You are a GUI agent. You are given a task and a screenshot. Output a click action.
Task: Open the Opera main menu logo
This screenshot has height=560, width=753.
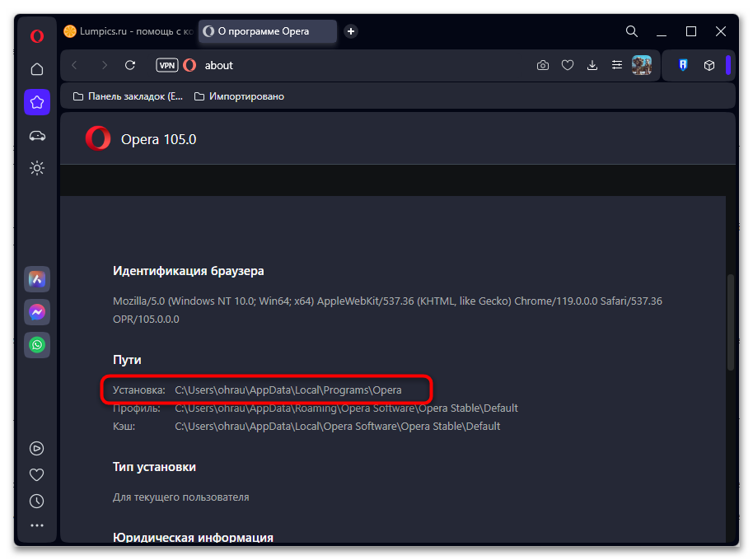tap(37, 36)
